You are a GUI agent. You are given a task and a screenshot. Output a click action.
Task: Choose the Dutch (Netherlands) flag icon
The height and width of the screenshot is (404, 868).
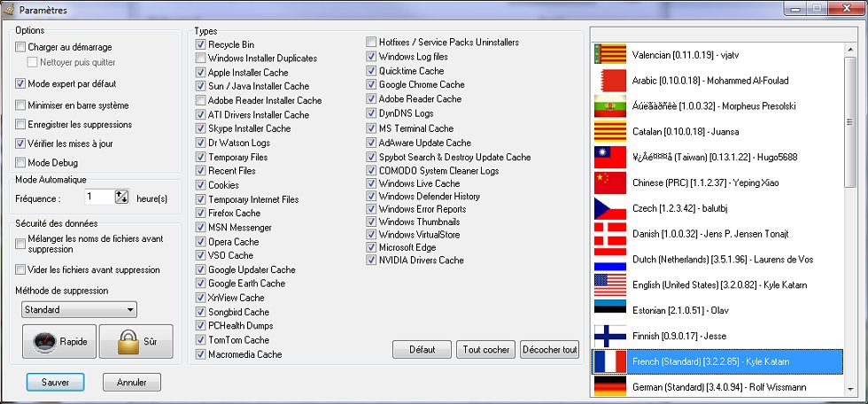click(x=610, y=259)
